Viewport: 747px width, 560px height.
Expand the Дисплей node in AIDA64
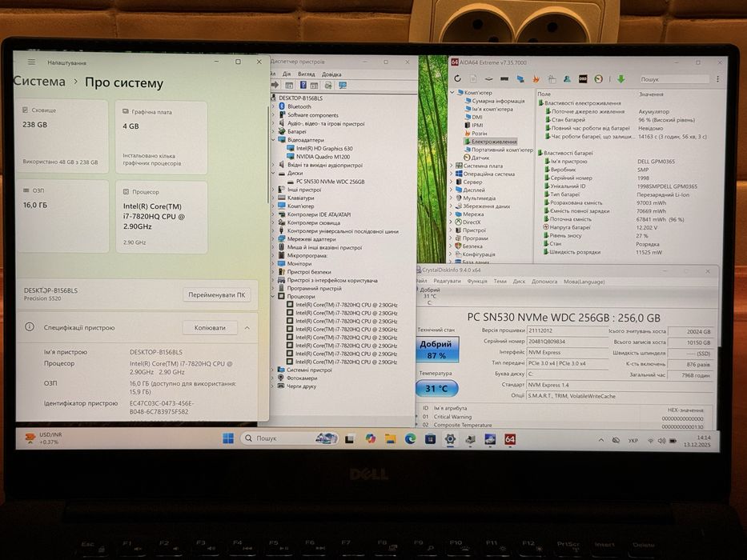(452, 190)
